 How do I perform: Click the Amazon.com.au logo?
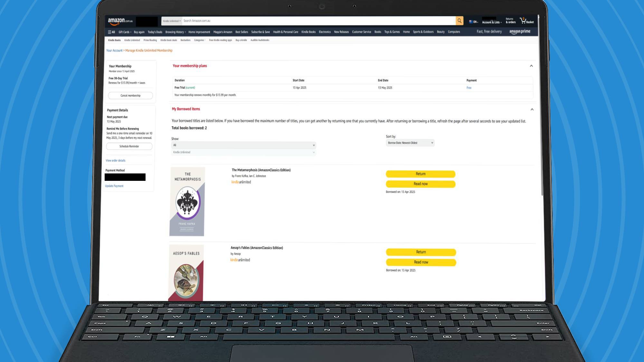tap(120, 21)
